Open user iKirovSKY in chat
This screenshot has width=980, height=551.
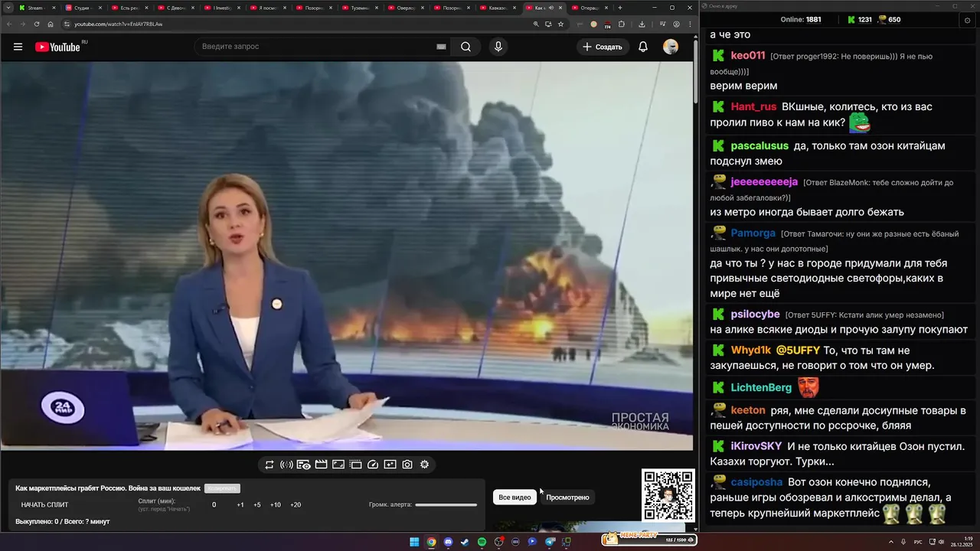tap(756, 446)
